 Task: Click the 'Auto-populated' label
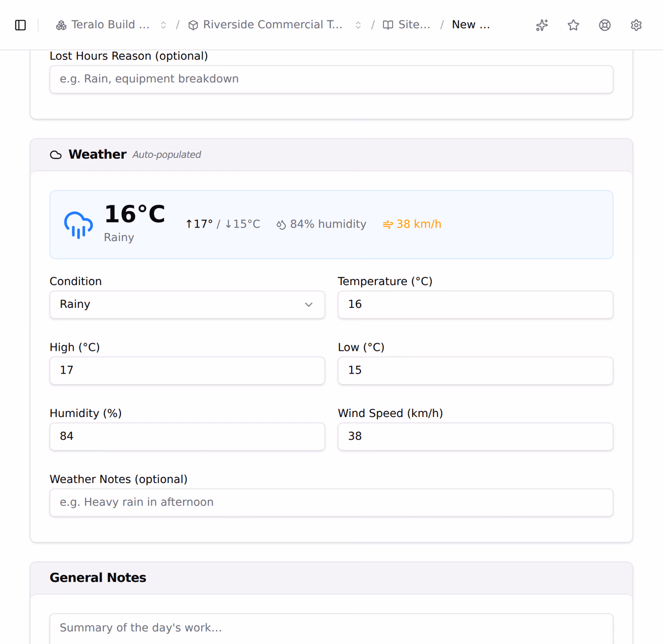click(167, 155)
